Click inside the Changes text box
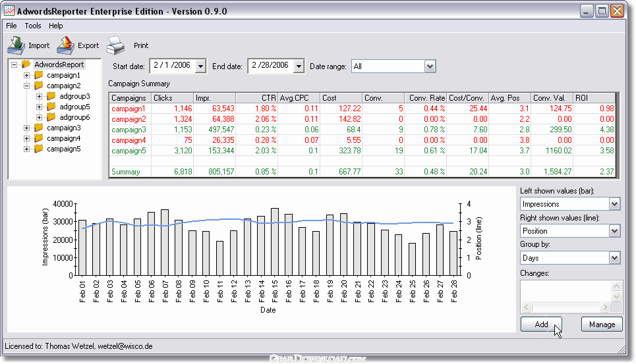The width and height of the screenshot is (636, 364). (566, 291)
